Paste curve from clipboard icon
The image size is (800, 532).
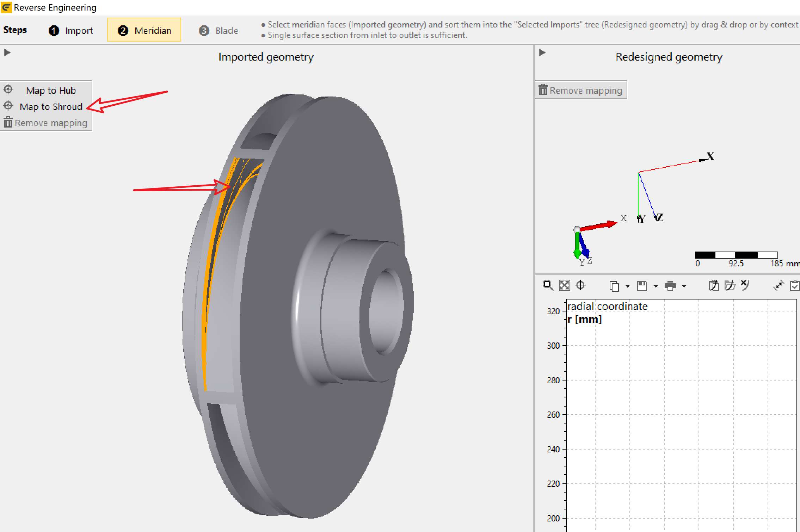[x=714, y=285]
